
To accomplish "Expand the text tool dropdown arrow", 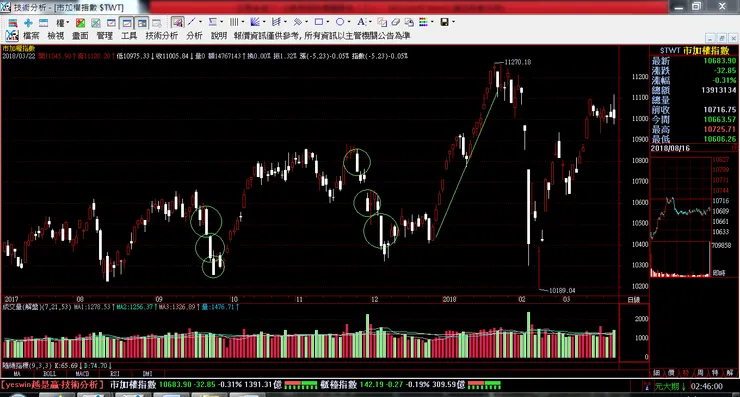I will 370,22.
